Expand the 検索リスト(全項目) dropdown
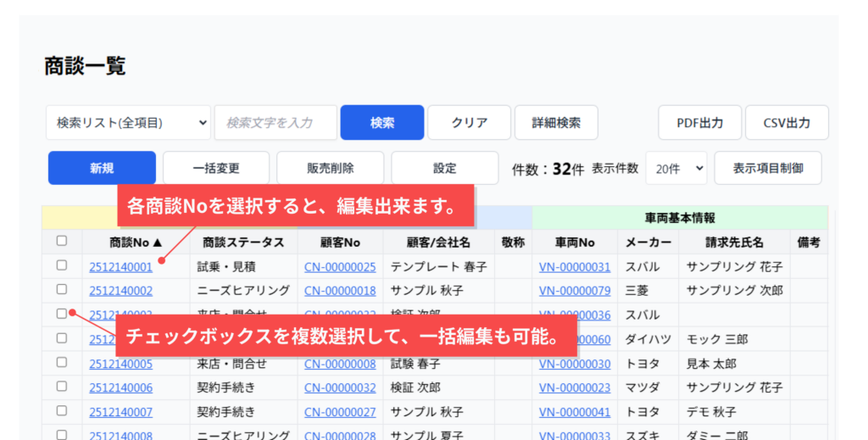 click(x=128, y=123)
